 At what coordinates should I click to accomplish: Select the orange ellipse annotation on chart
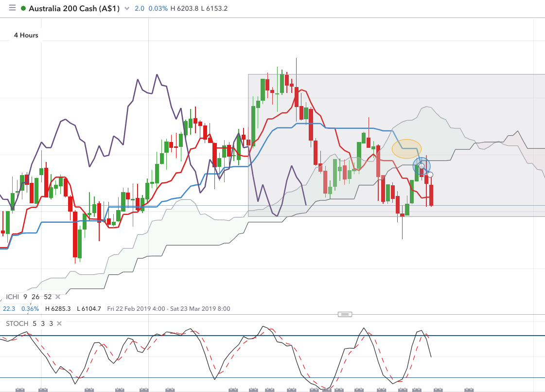click(x=406, y=149)
